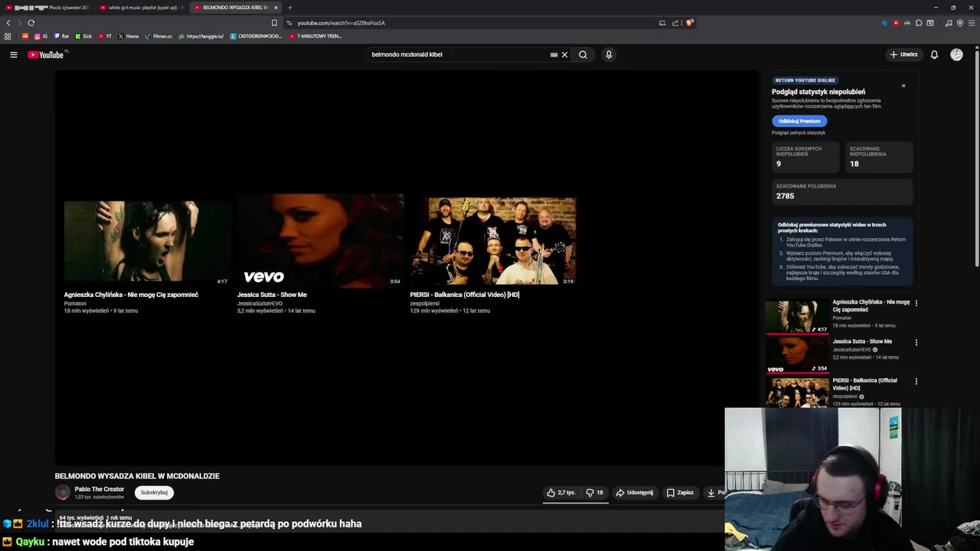Go back with the browser back arrow
This screenshot has height=551, width=980.
pos(8,23)
